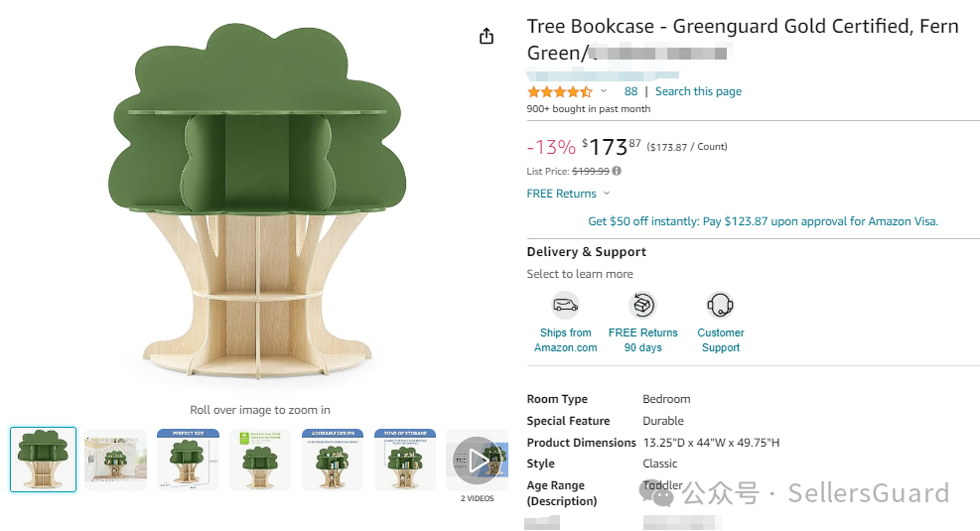The image size is (980, 531).
Task: Select the Adorable Design thumbnail
Action: tap(333, 460)
